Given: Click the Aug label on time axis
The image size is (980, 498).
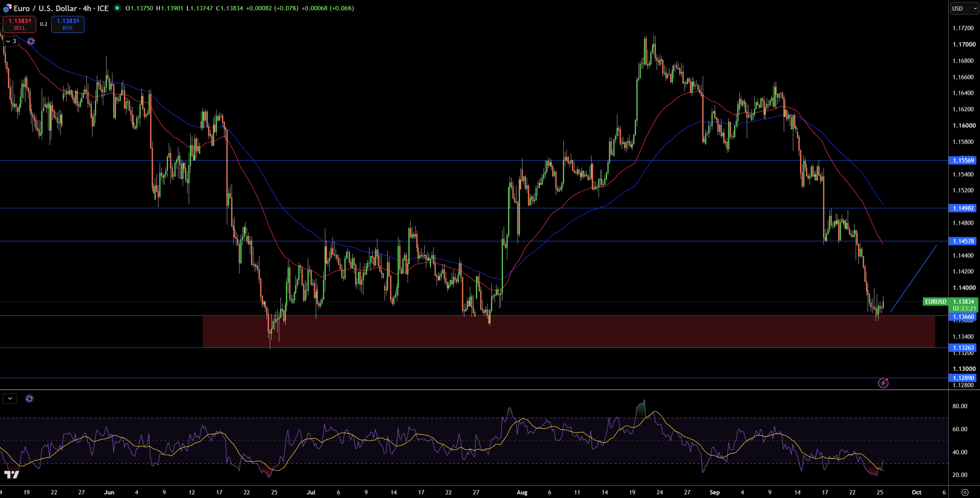Looking at the screenshot, I should [522, 492].
